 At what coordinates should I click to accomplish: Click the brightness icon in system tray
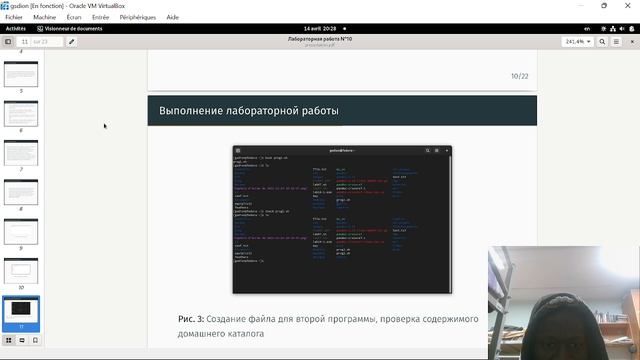[x=604, y=29]
